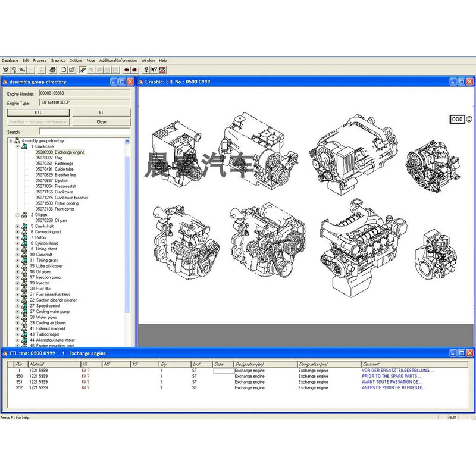The height and width of the screenshot is (476, 476).
Task: Select the 05072106 Front cover tree item
Action: pyautogui.click(x=55, y=209)
